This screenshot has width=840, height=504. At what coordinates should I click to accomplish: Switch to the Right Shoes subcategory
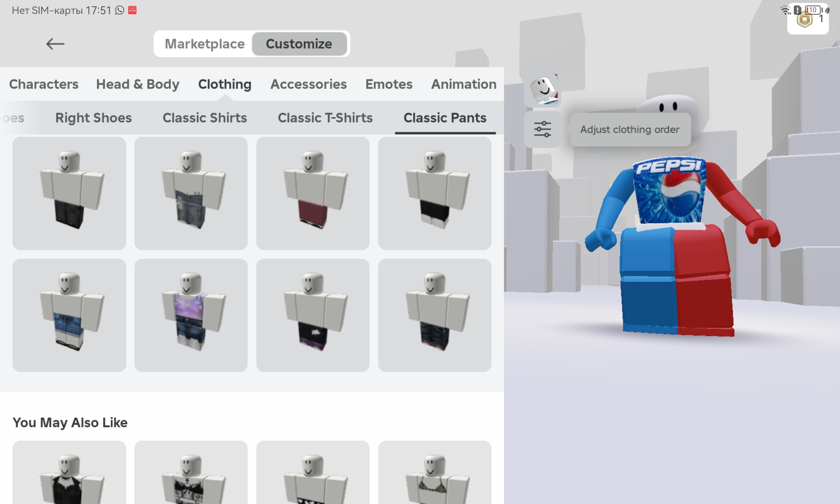[x=93, y=118]
